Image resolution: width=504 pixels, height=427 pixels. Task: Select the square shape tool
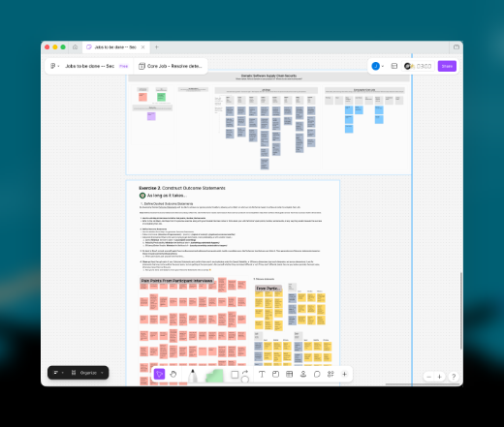tap(235, 375)
